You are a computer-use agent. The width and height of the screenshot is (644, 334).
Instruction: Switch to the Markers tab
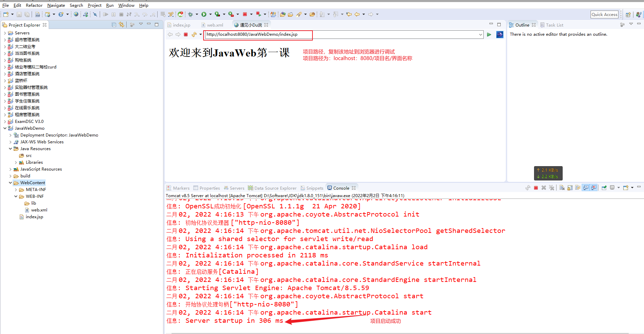[178, 188]
